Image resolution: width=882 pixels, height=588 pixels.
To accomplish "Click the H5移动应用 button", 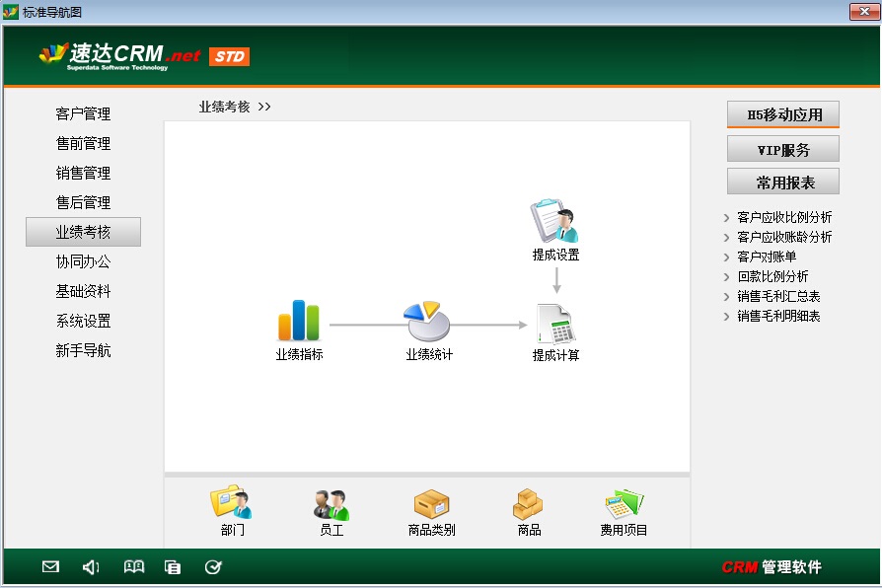I will [x=783, y=114].
